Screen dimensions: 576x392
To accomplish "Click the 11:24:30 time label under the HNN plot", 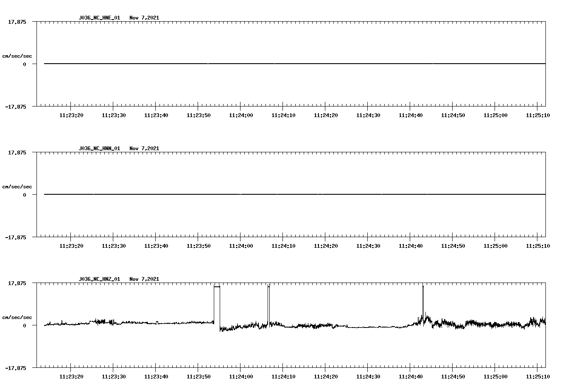I will pos(368,246).
